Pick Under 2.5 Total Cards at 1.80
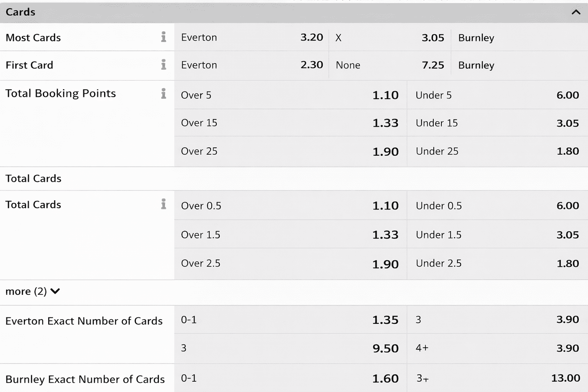Image resolution: width=588 pixels, height=392 pixels. point(497,263)
